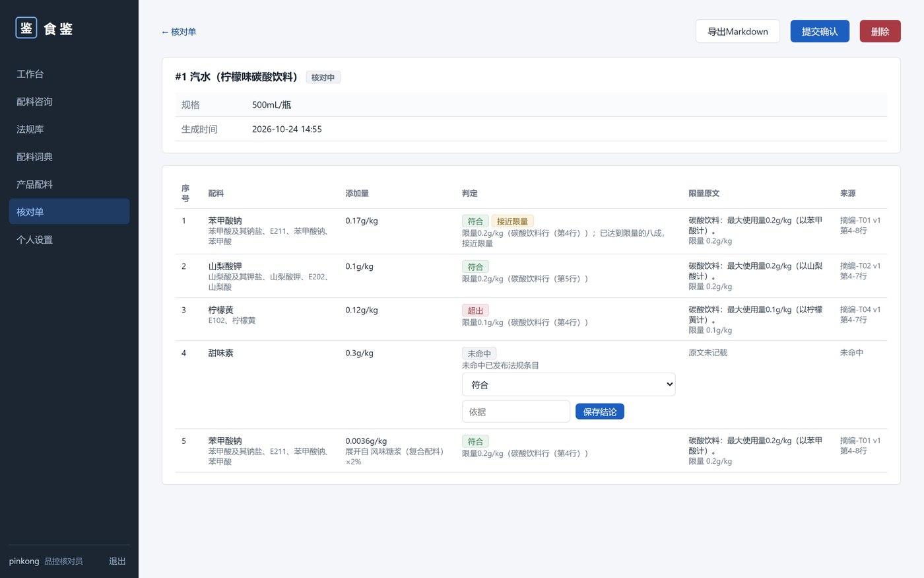This screenshot has width=924, height=578.
Task: Click the red 删除 button
Action: [880, 31]
